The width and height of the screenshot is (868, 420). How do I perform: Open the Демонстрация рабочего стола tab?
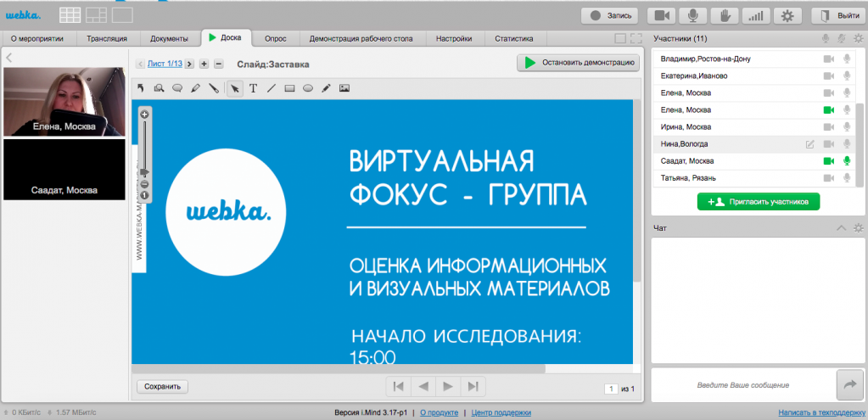(364, 39)
